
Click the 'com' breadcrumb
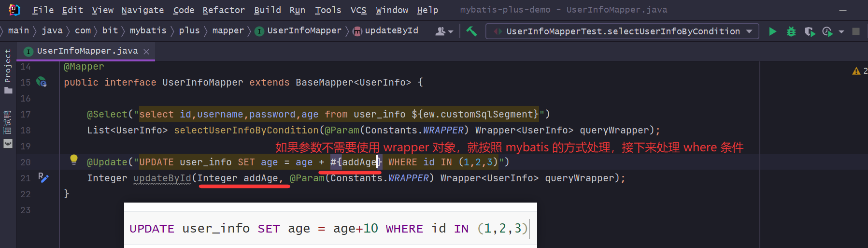click(x=83, y=30)
